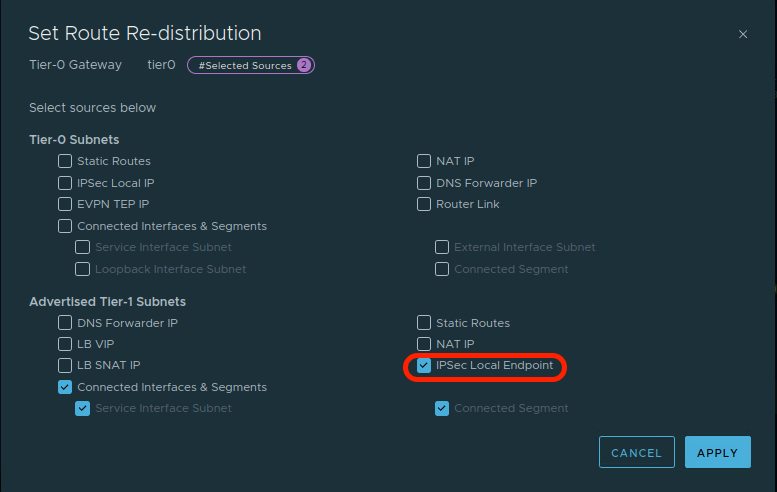Toggle the External Interface Subnet checkbox
The image size is (777, 492).
[x=442, y=247]
